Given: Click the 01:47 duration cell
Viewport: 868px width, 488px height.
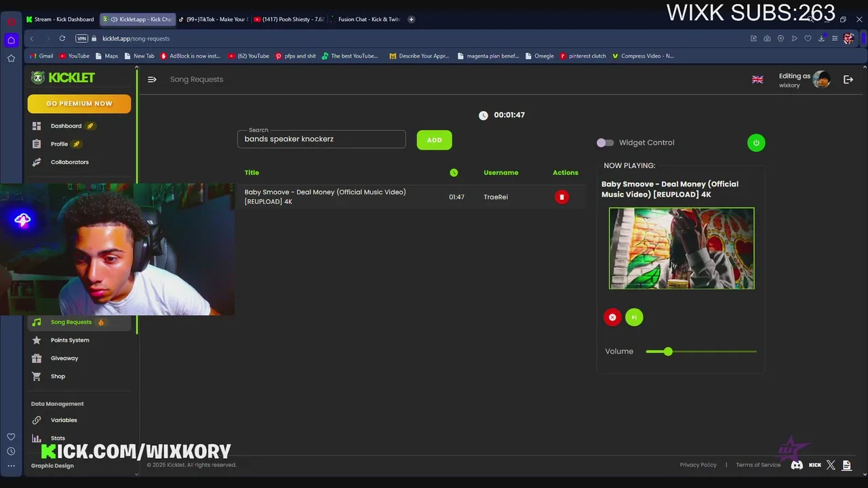Looking at the screenshot, I should click(x=456, y=197).
